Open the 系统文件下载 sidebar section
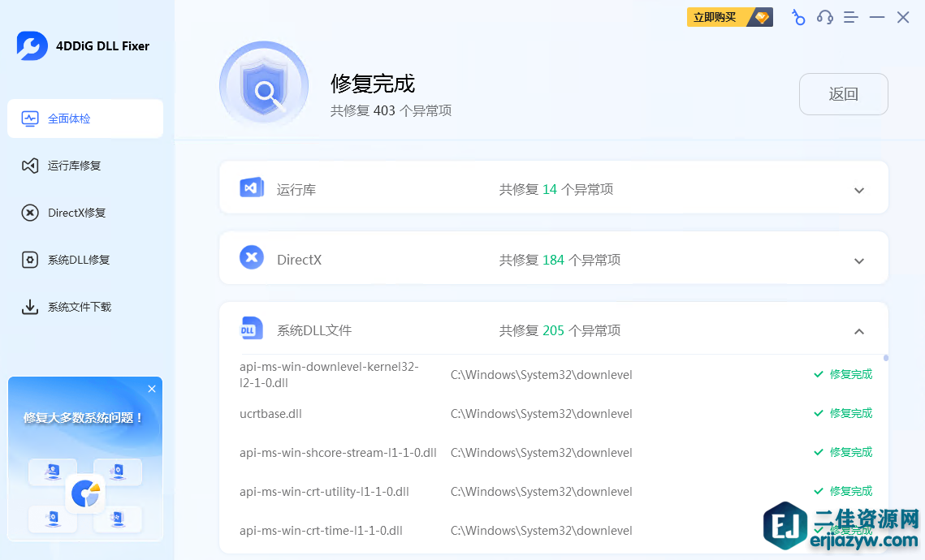 coord(85,307)
